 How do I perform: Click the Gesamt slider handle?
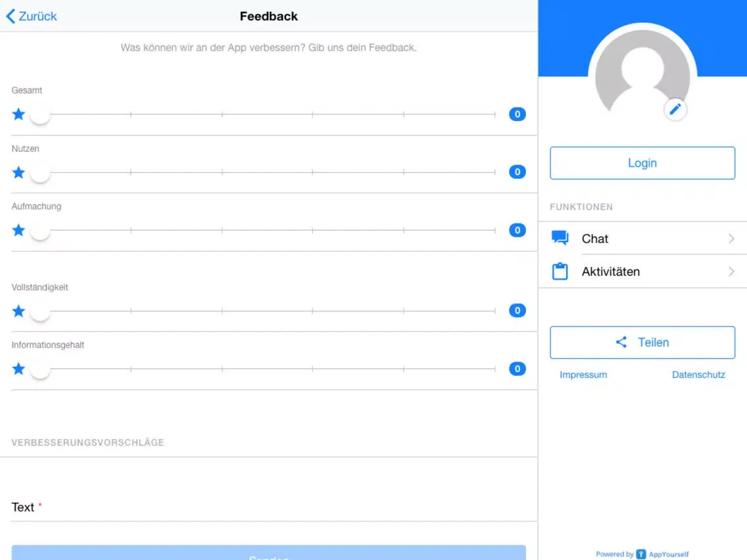40,114
